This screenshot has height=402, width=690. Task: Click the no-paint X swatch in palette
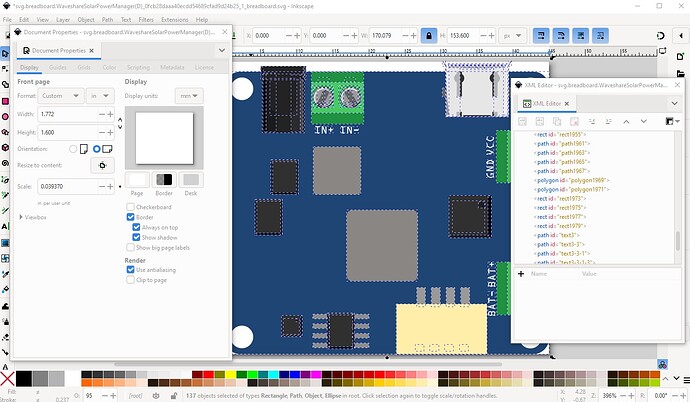tap(7, 379)
